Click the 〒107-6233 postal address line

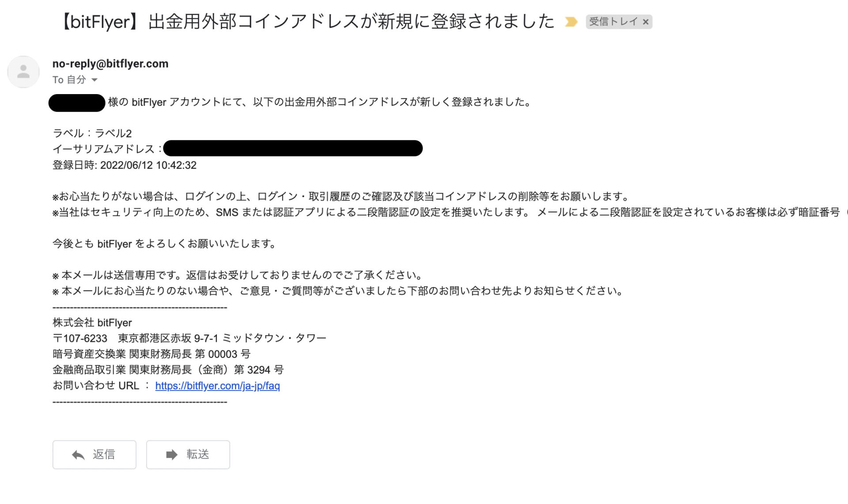pos(189,338)
